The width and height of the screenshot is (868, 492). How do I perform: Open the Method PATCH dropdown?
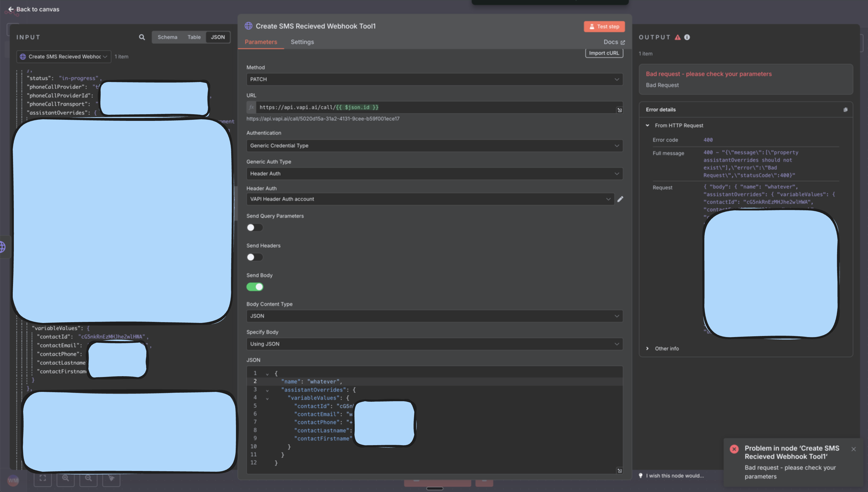point(434,79)
